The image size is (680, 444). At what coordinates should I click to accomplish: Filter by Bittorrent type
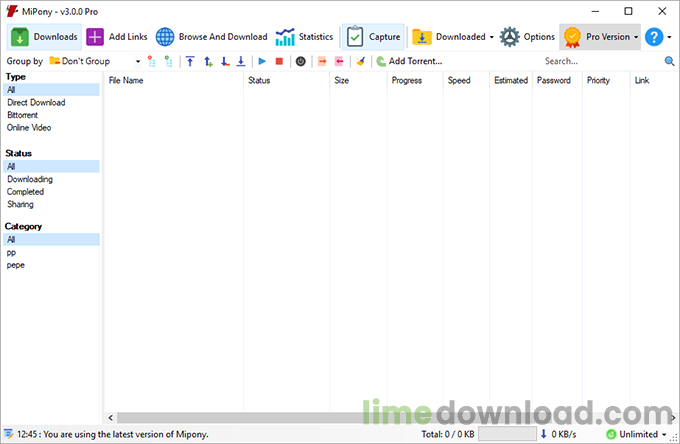coord(23,115)
